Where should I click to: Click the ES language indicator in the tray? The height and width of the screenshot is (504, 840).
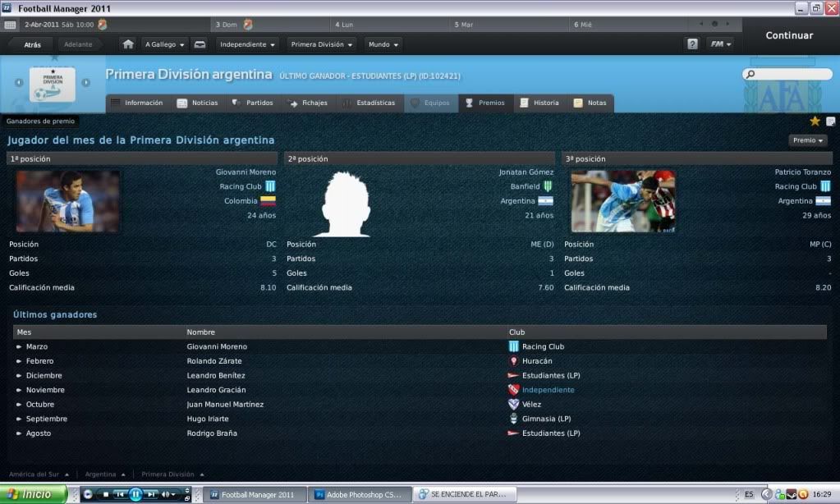point(749,494)
